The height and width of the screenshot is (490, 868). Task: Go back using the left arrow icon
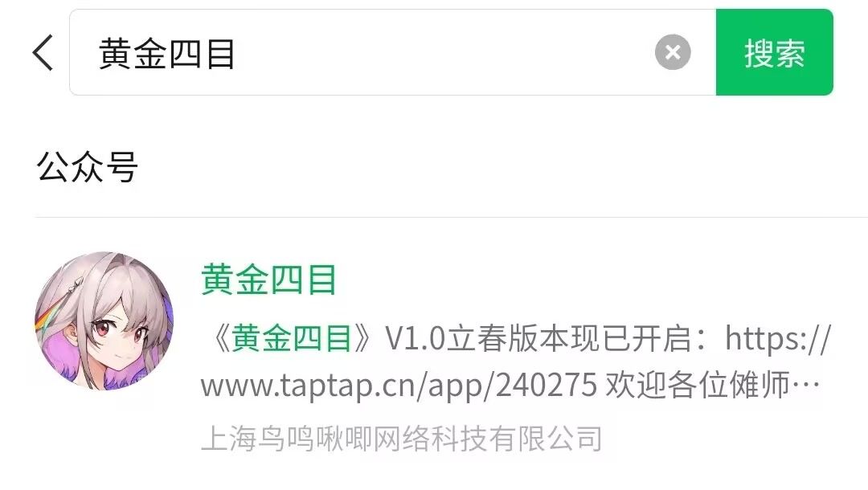click(43, 52)
